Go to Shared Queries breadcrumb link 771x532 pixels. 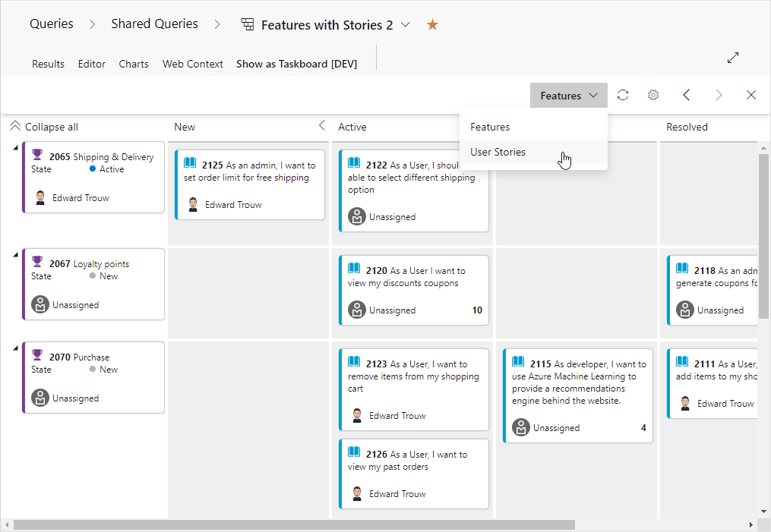154,24
